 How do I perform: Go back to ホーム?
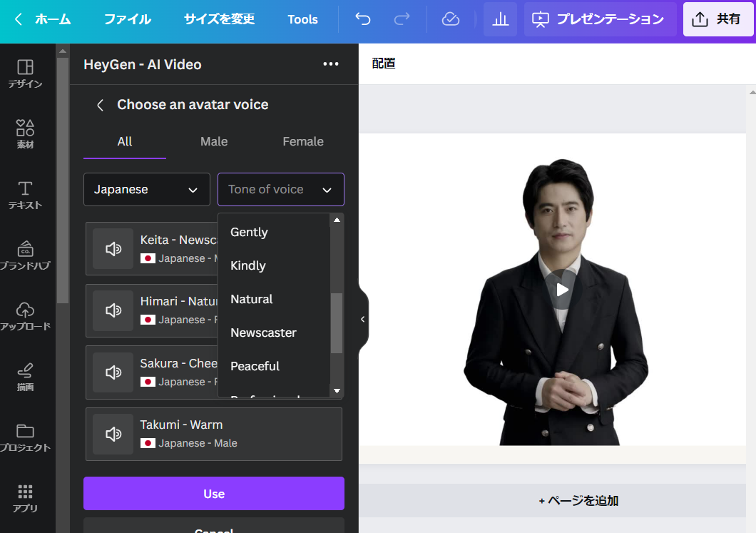point(42,19)
